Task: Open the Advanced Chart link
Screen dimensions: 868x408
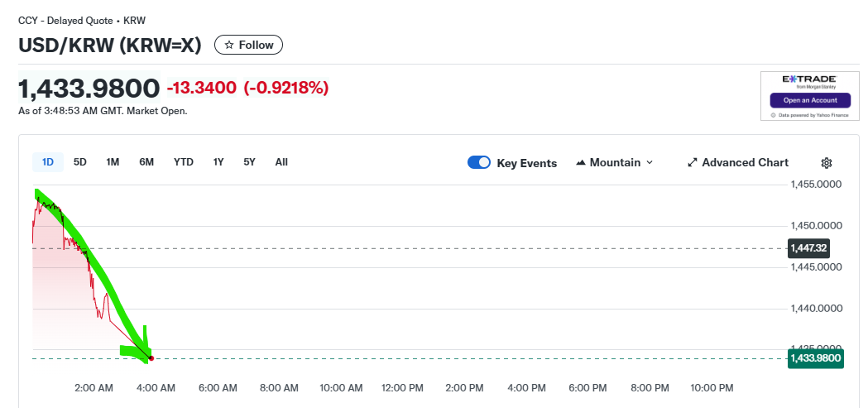Action: (x=745, y=163)
